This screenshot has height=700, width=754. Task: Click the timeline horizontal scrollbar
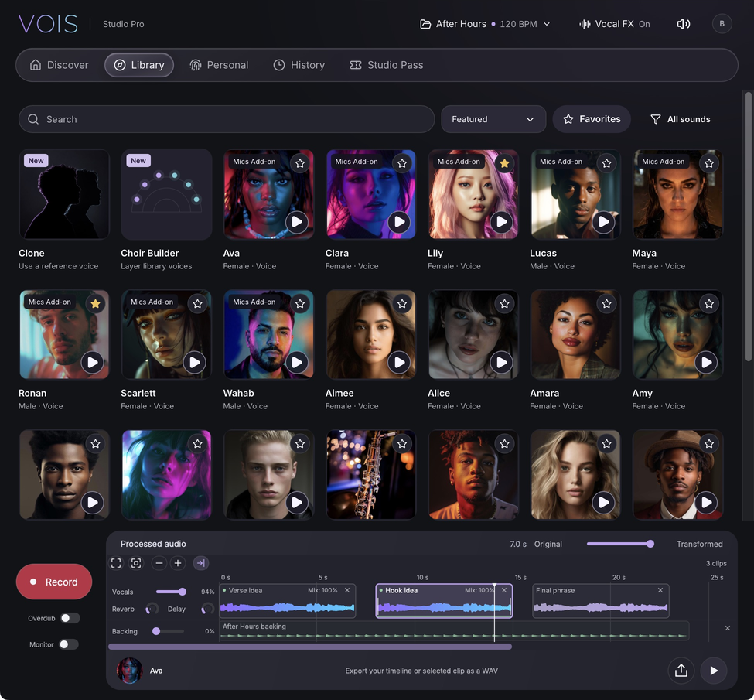[310, 647]
